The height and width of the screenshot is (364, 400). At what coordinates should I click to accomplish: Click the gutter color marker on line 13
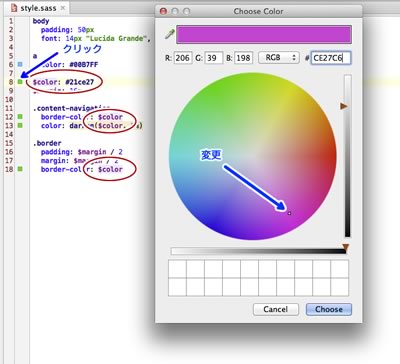(20, 125)
